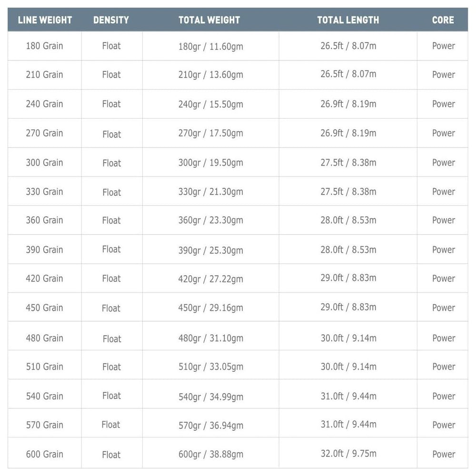Click the CORE column header
476x476 pixels.
443,20
